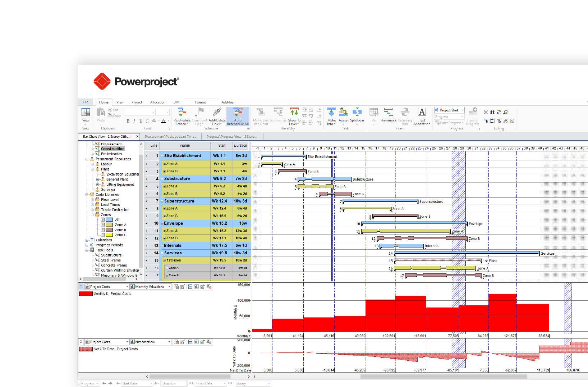Click the Zone B color swatch
The width and height of the screenshot is (588, 387).
(109, 230)
